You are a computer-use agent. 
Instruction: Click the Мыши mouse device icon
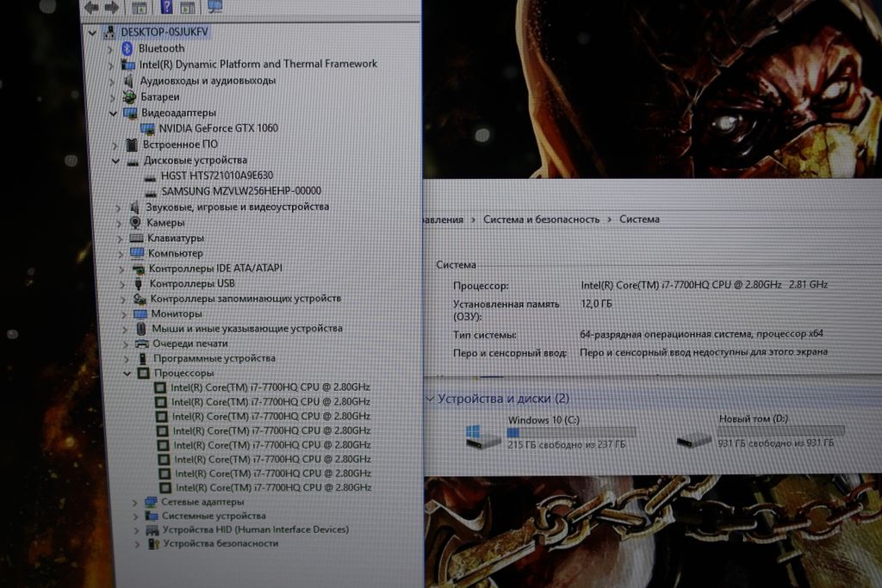[141, 328]
